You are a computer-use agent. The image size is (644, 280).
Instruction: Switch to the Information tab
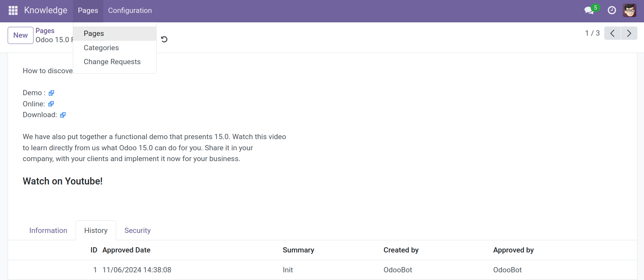pos(48,230)
